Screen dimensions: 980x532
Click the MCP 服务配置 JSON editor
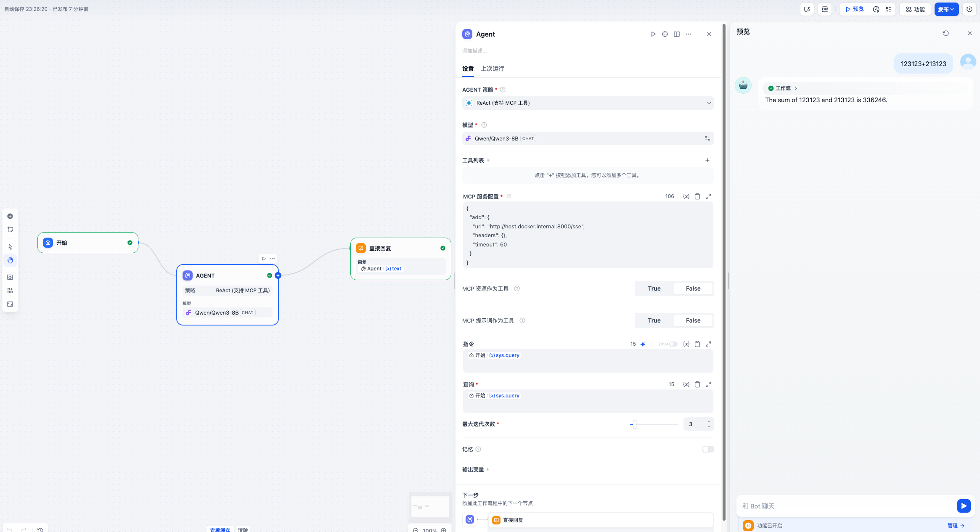588,235
